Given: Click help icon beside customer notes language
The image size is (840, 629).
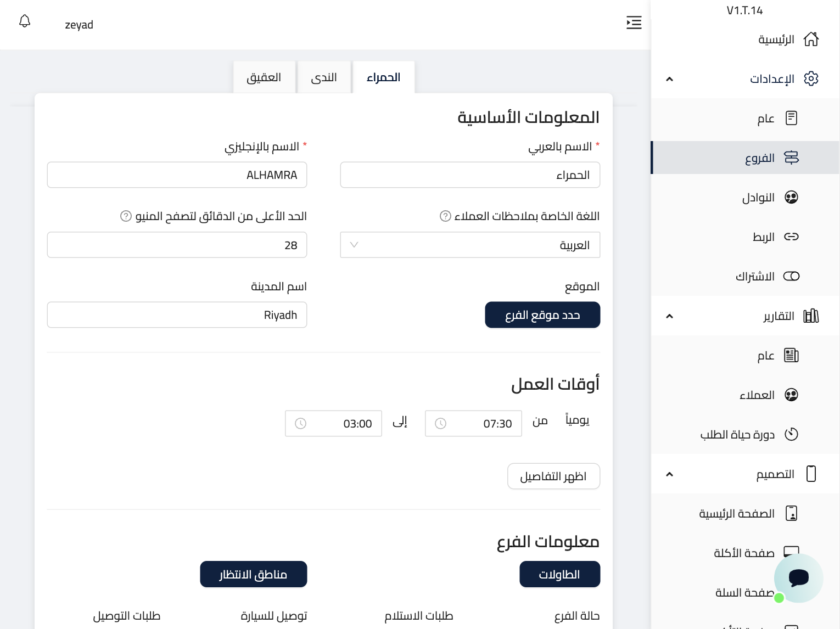Looking at the screenshot, I should [445, 216].
